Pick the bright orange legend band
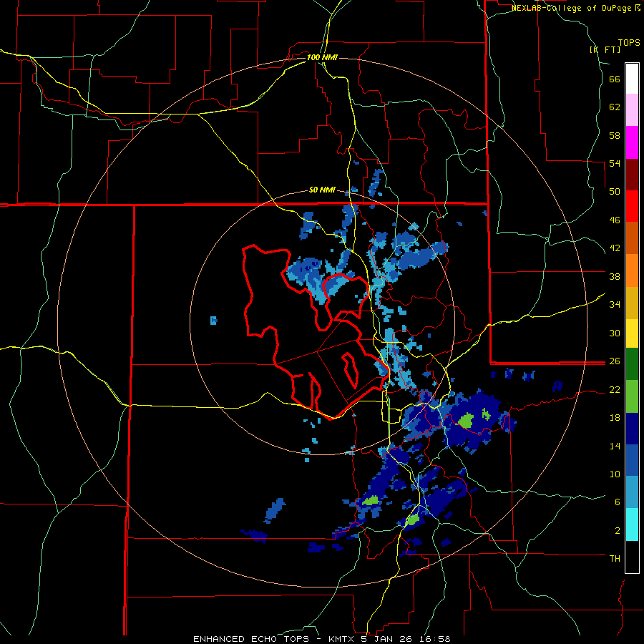 coord(632,270)
